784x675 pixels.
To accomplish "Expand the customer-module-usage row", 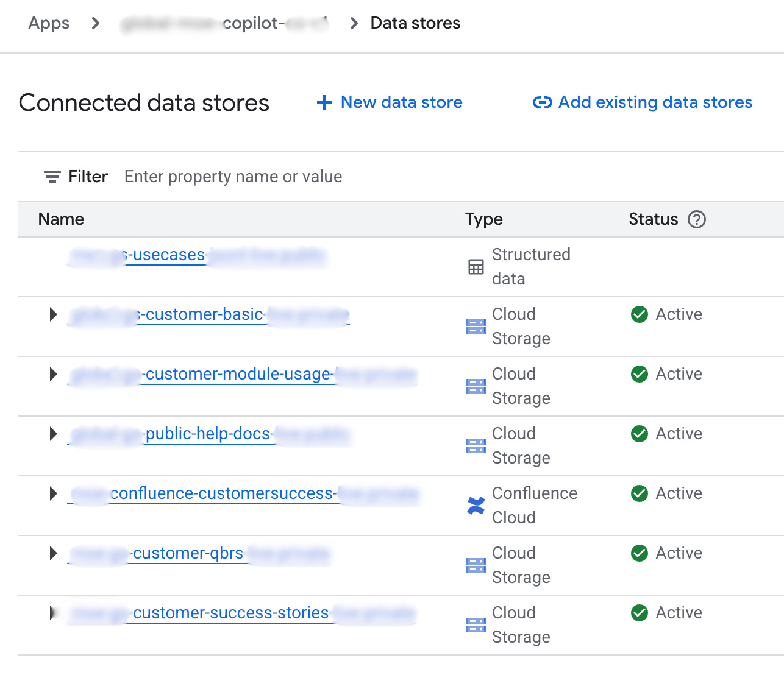I will pos(54,374).
